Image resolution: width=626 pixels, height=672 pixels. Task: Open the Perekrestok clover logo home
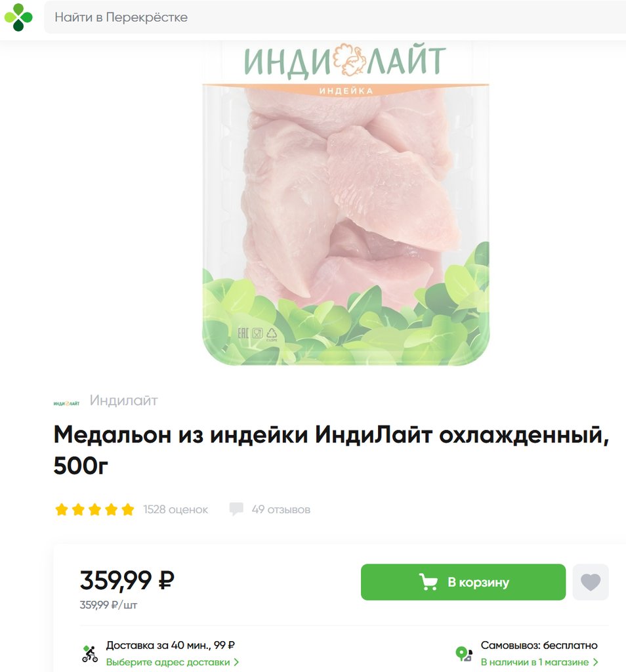18,17
